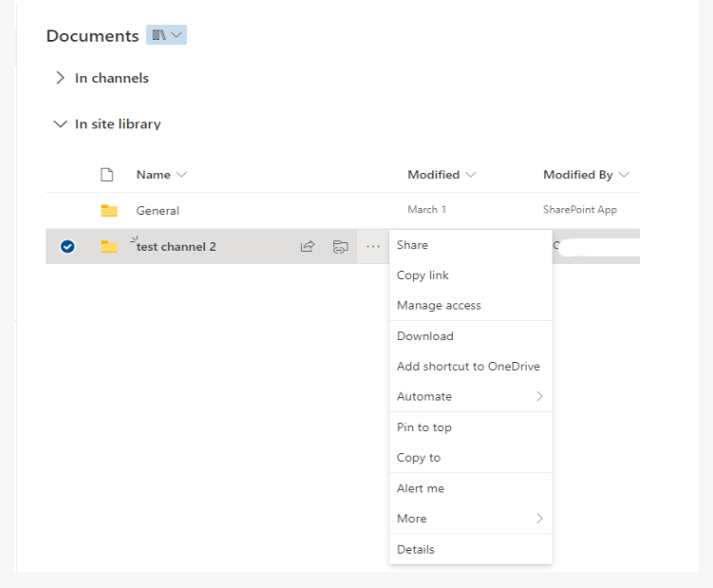Choose Copy to from context menu
This screenshot has width=713, height=588.
[x=471, y=457]
